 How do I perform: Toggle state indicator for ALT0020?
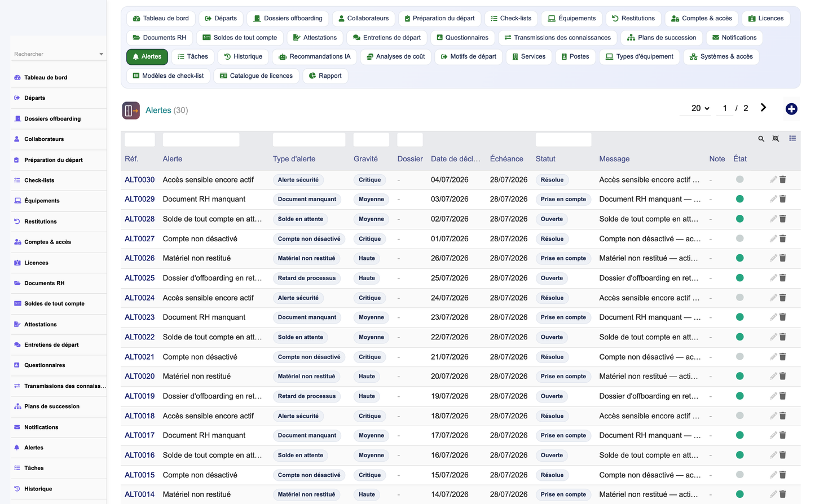tap(739, 376)
